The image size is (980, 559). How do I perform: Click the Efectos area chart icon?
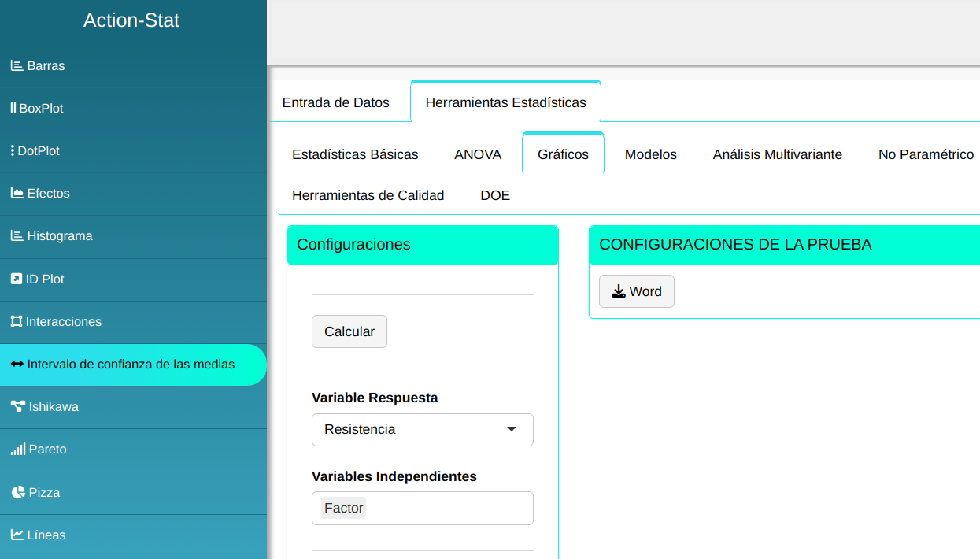coord(17,193)
